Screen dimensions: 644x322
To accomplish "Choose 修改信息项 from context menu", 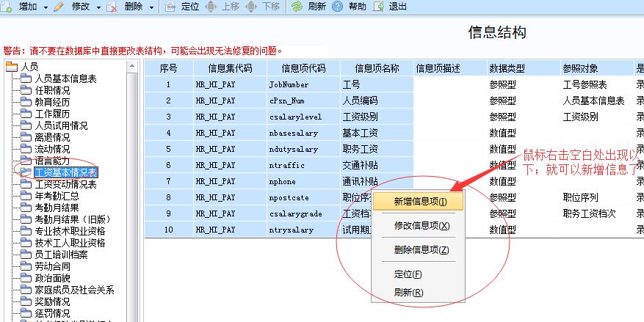I will tap(422, 226).
